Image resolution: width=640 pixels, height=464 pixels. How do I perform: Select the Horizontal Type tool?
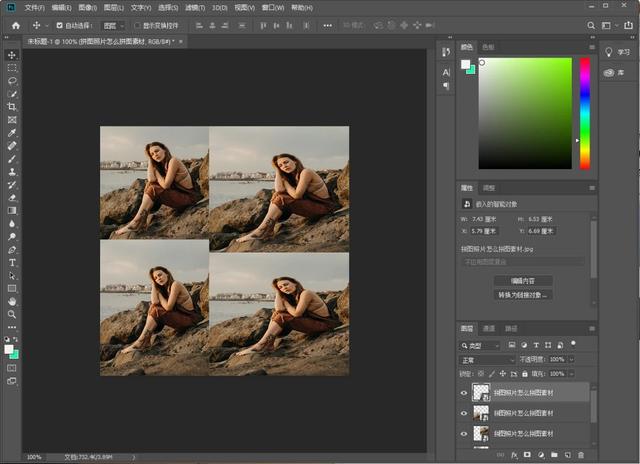12,262
